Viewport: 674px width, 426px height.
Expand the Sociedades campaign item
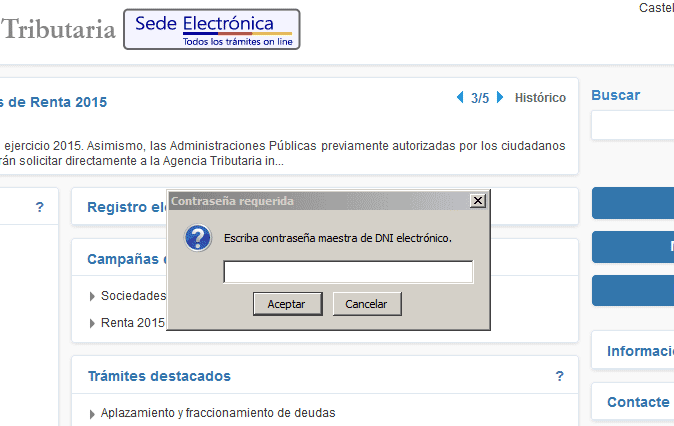[x=132, y=296]
